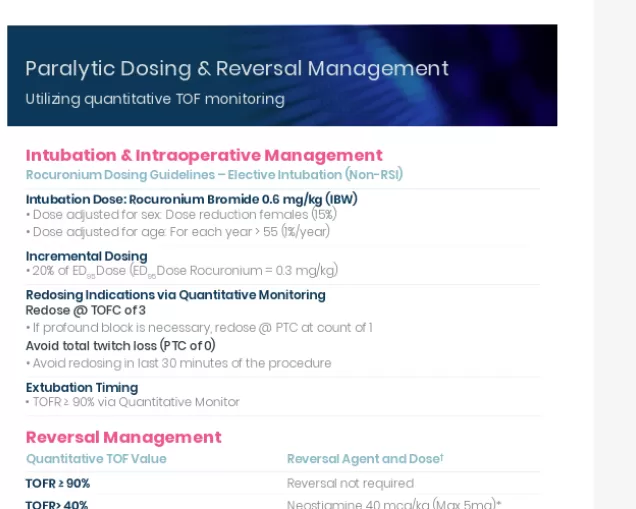Click the 'Reversal Agent and Dose' column header
The height and width of the screenshot is (509, 636).
[x=364, y=459]
